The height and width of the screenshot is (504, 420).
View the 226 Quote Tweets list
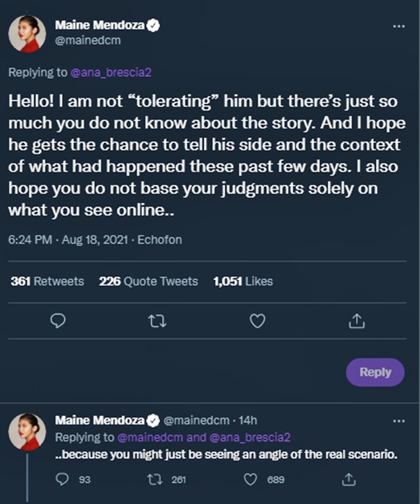[148, 281]
